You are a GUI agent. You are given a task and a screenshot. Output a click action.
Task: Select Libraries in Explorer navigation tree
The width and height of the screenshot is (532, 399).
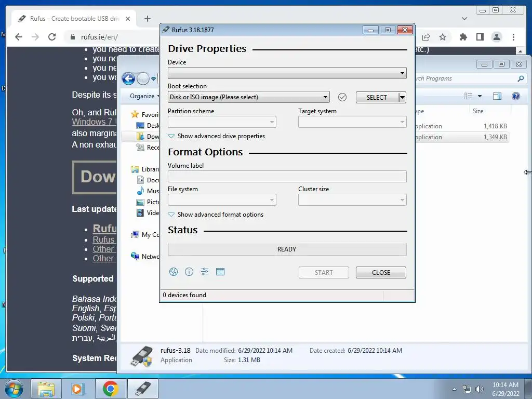coord(145,169)
